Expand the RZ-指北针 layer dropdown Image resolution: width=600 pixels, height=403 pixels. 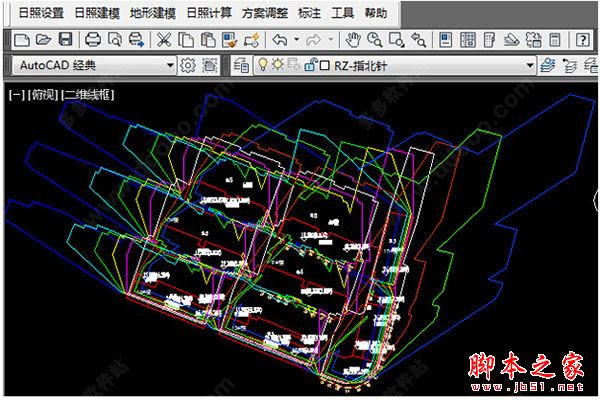coord(530,65)
